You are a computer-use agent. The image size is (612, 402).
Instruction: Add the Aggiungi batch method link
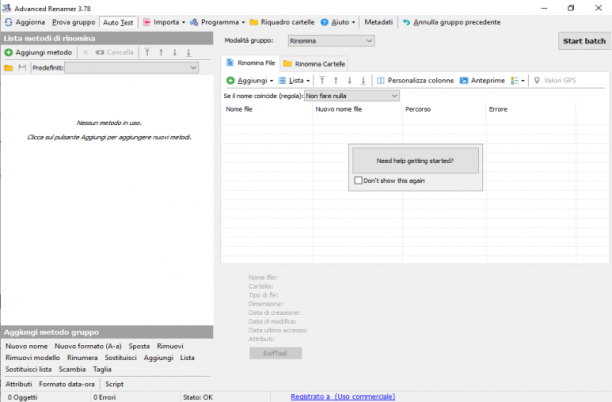click(x=158, y=358)
